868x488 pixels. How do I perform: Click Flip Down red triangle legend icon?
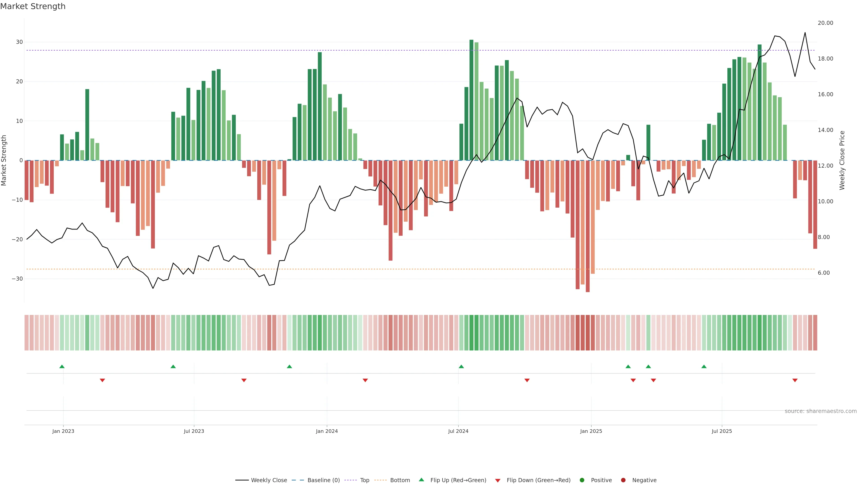(x=498, y=481)
